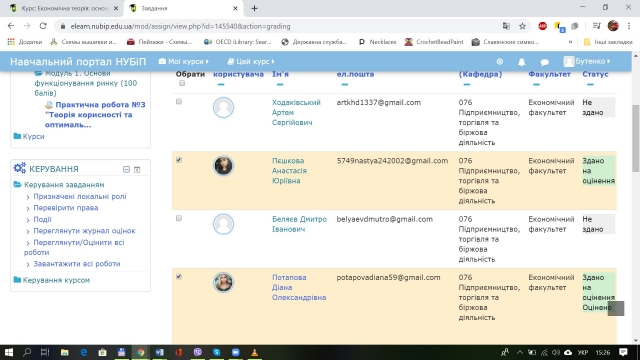Translate page using the address bar icon

506,26
